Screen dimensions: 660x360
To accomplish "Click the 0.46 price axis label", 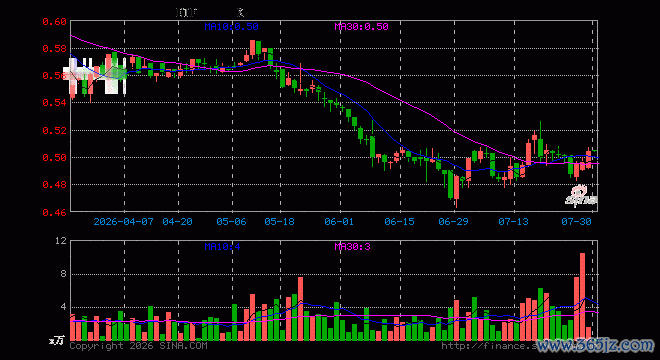I will 54,212.
